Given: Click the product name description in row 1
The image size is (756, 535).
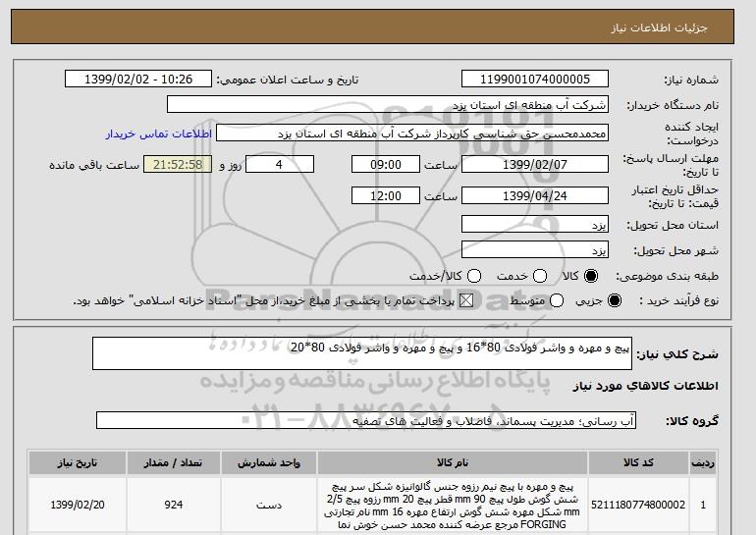Looking at the screenshot, I should 453,506.
